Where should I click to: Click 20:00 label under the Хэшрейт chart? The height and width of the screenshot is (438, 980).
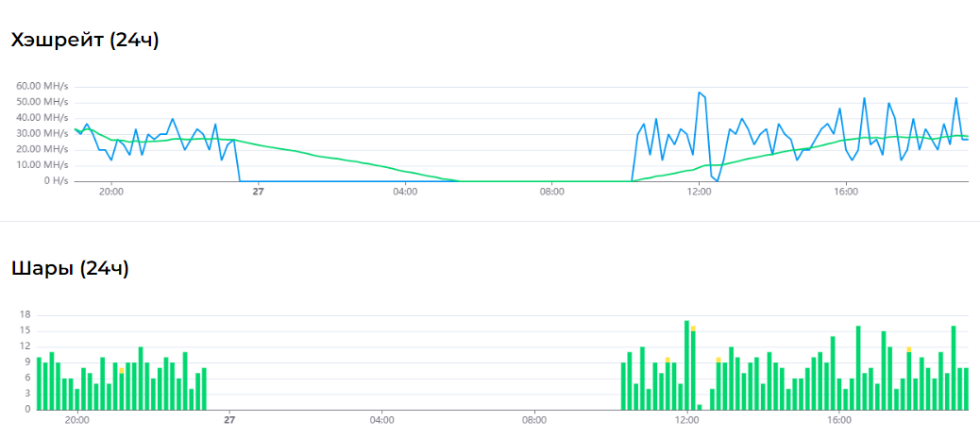pos(111,192)
